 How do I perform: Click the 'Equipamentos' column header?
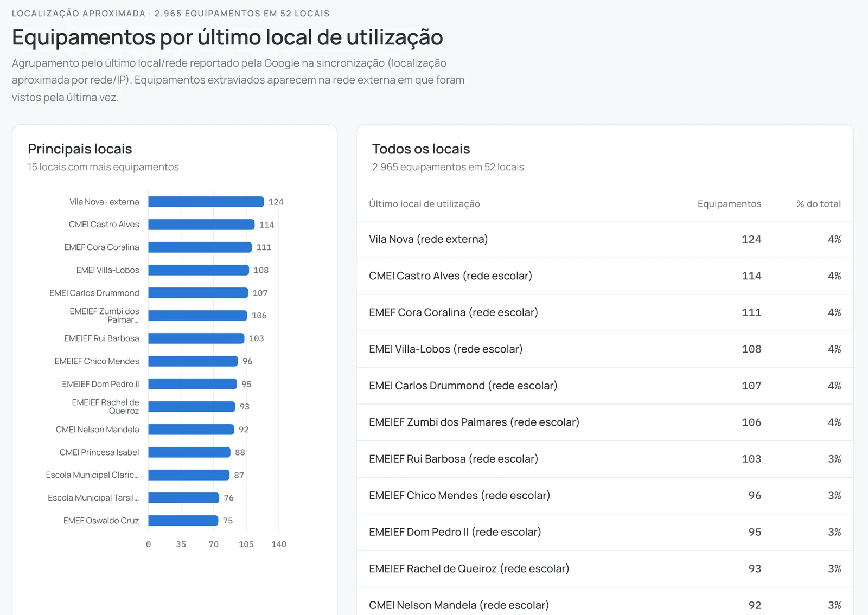click(x=729, y=204)
